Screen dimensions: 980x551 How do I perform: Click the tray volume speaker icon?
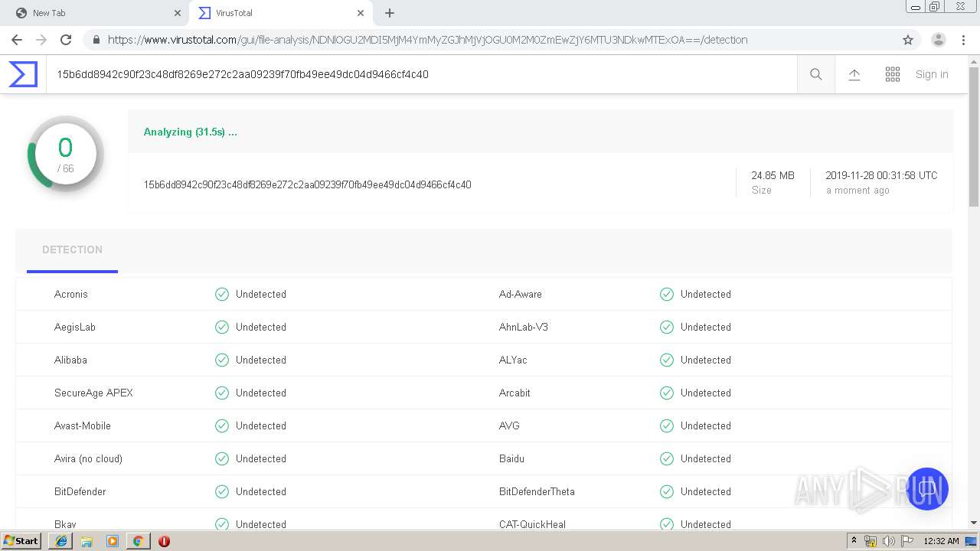pos(889,541)
